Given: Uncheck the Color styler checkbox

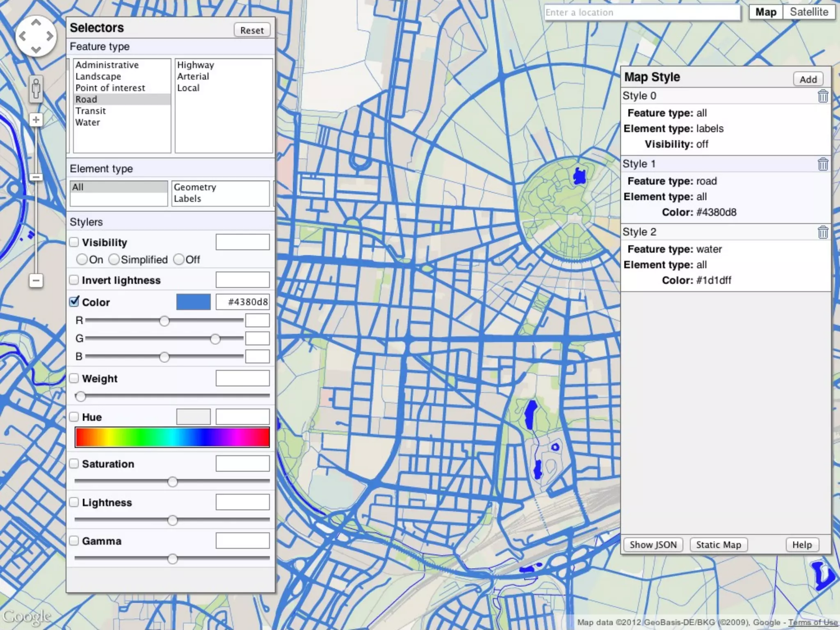Looking at the screenshot, I should click(74, 302).
